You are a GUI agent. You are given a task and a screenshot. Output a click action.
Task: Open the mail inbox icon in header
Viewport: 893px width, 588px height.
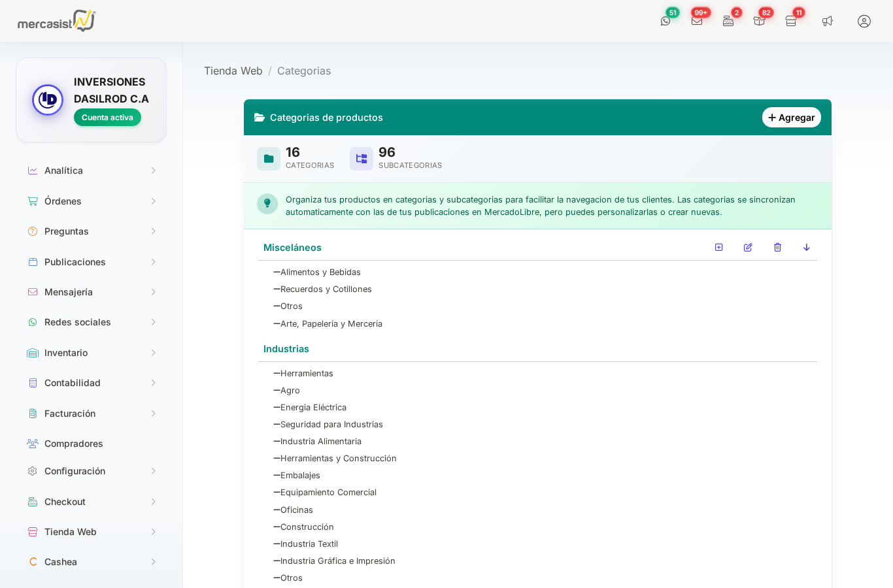[697, 21]
